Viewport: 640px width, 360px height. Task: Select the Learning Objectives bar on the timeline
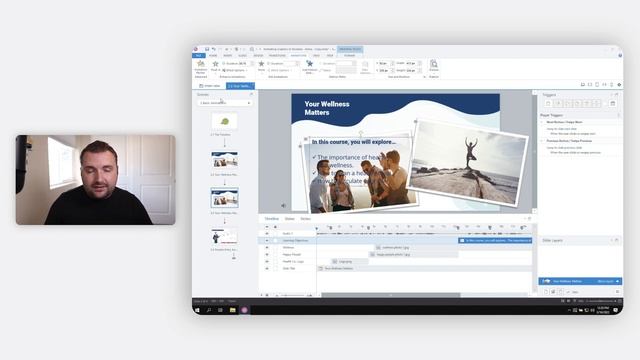pyautogui.click(x=495, y=240)
